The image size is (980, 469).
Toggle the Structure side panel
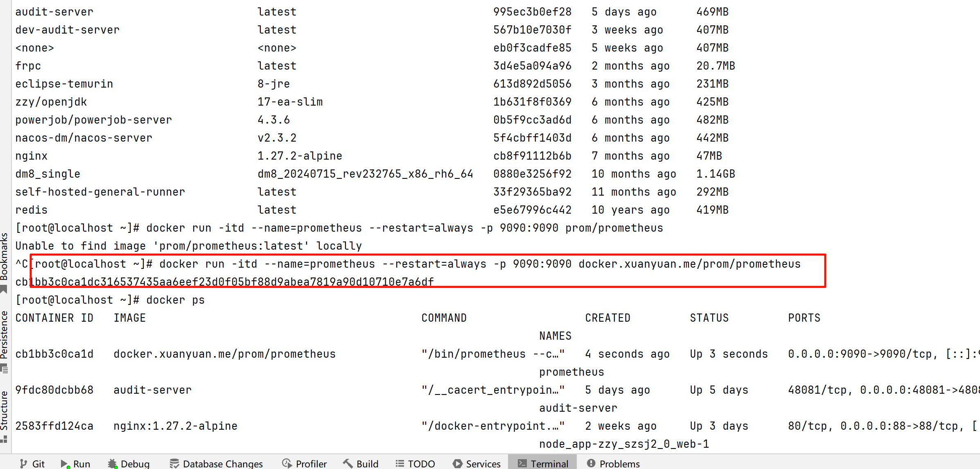(x=4, y=410)
